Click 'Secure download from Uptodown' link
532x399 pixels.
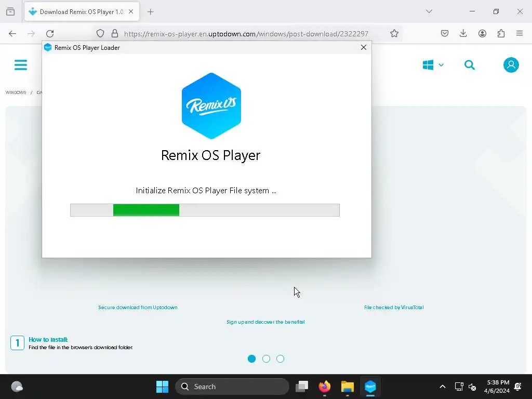tap(138, 308)
